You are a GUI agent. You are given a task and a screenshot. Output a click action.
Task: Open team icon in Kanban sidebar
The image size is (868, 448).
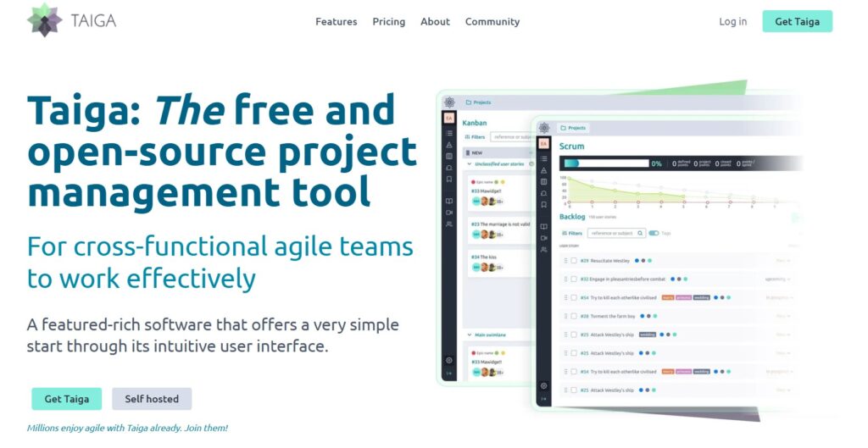[x=449, y=224]
